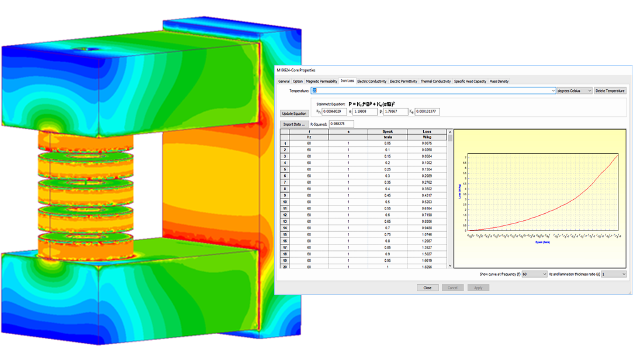This screenshot has width=640, height=360.
Task: Click the loss table vertical scrollbar
Action: [x=450, y=199]
